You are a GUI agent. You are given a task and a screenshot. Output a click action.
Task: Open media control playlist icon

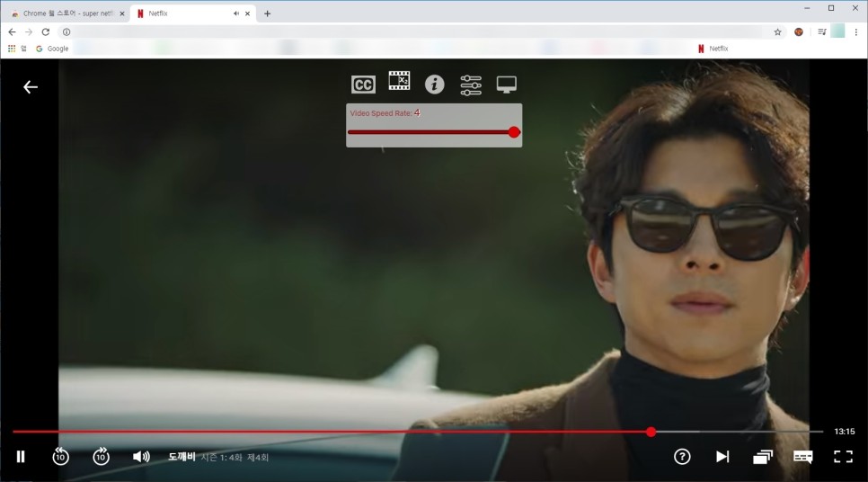[x=822, y=32]
